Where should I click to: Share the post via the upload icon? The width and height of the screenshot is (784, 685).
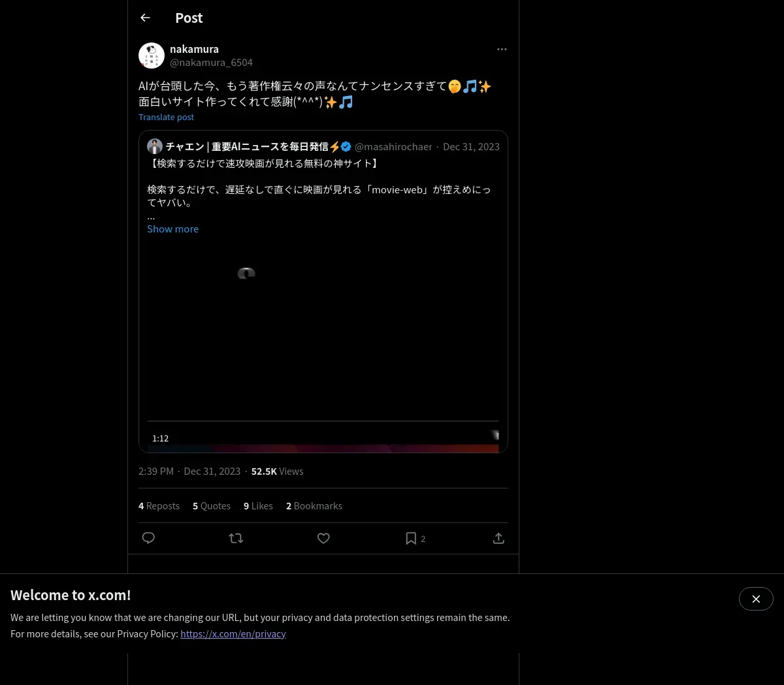click(498, 538)
